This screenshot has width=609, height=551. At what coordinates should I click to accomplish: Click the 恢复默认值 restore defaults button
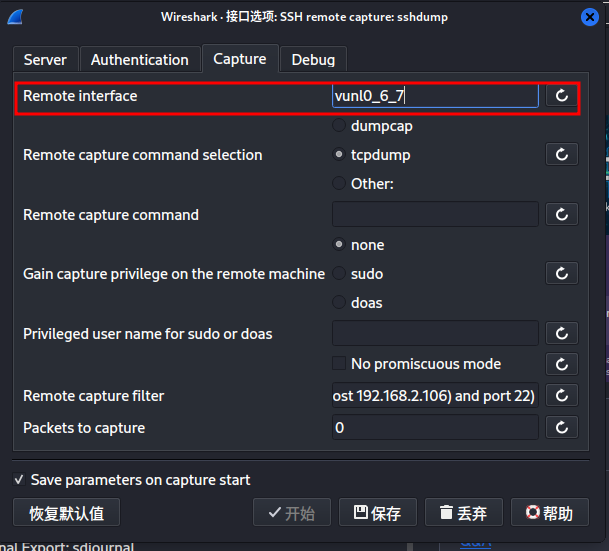point(66,513)
